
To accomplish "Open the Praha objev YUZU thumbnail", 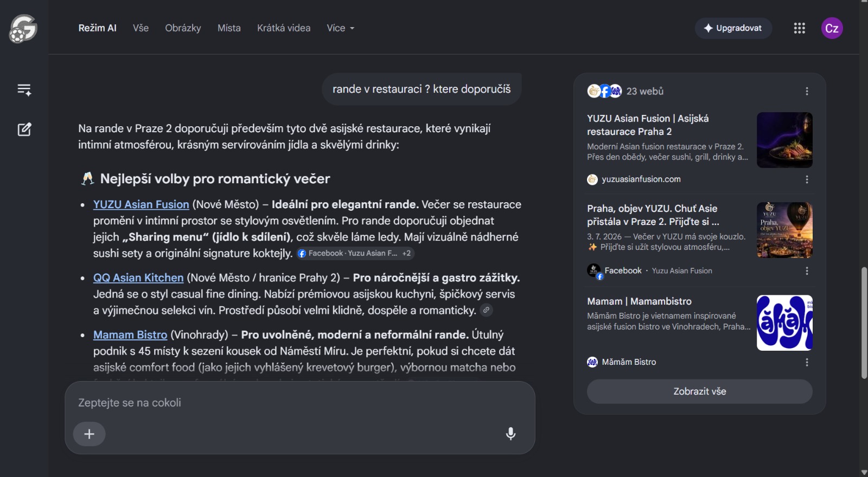I will pos(784,230).
